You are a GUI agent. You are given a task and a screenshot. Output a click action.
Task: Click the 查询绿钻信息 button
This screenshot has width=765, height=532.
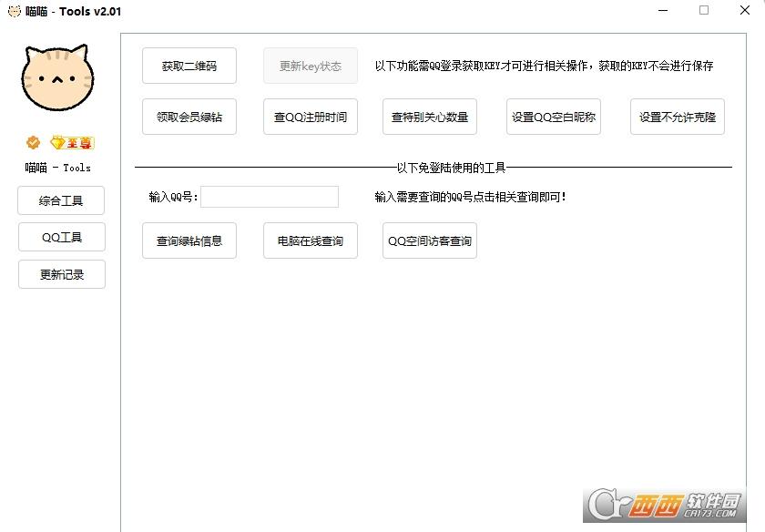click(189, 240)
